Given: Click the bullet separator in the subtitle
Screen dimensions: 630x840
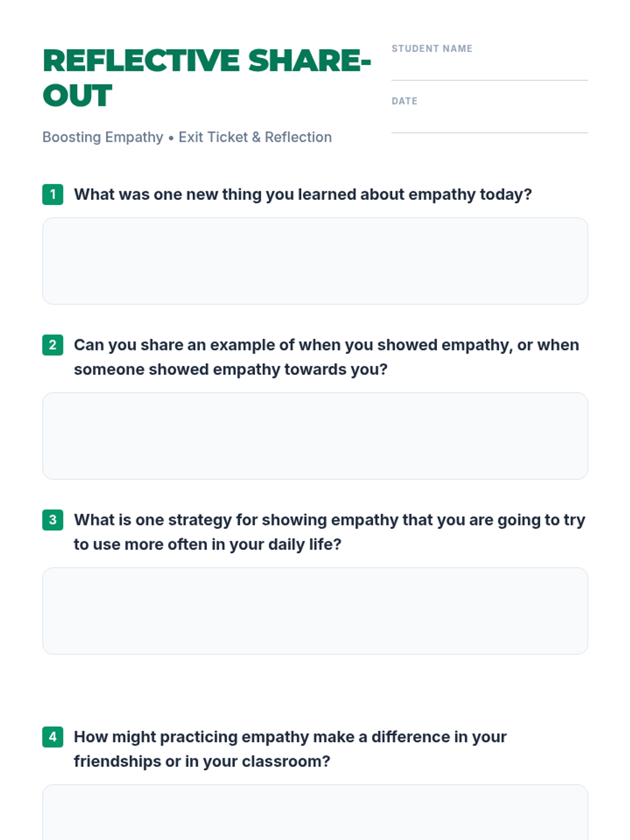Looking at the screenshot, I should [171, 138].
